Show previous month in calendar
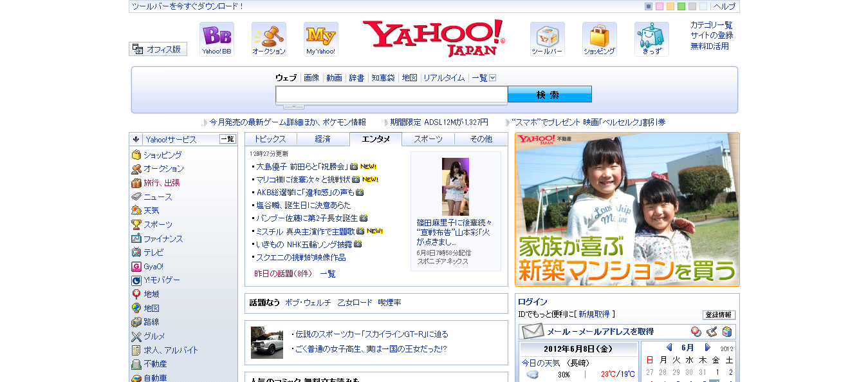Screen dimensions: 868x382 pos(669,348)
